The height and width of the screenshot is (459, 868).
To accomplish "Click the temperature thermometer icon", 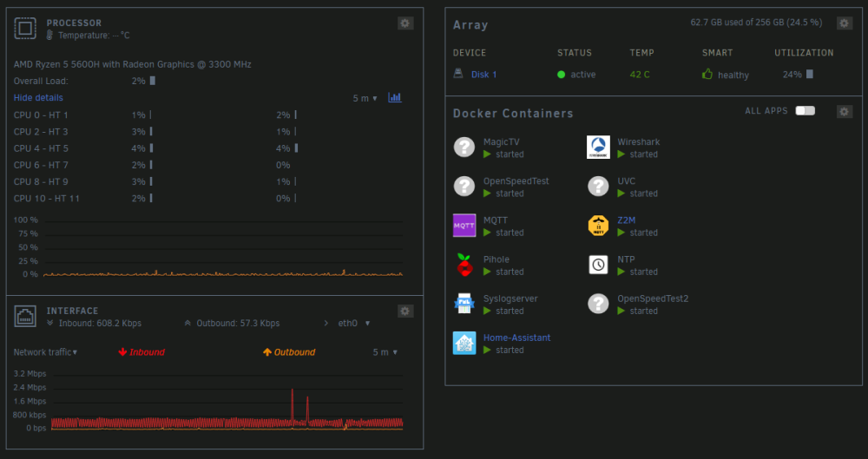I will (x=49, y=36).
